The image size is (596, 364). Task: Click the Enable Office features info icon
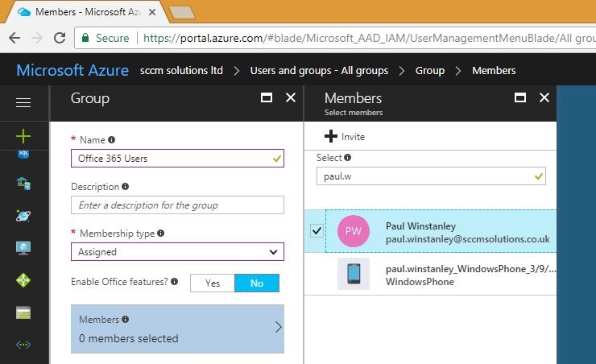174,282
